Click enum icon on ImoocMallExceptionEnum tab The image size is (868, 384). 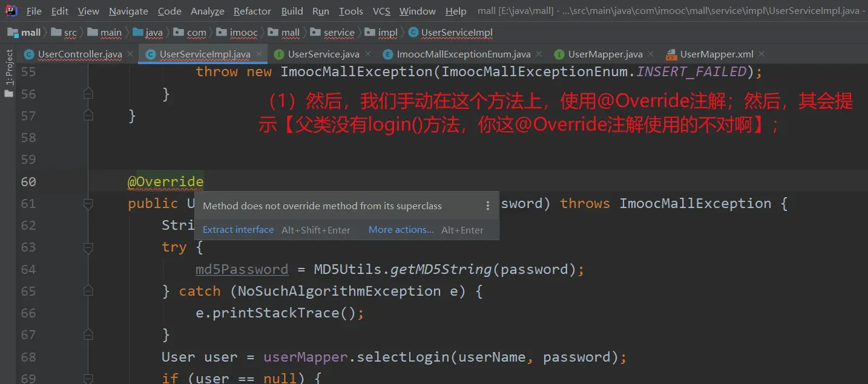point(388,54)
